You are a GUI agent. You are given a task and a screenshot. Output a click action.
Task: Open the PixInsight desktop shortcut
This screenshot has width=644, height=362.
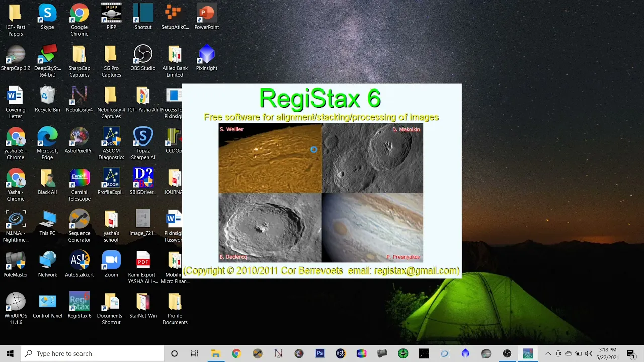[x=207, y=57]
